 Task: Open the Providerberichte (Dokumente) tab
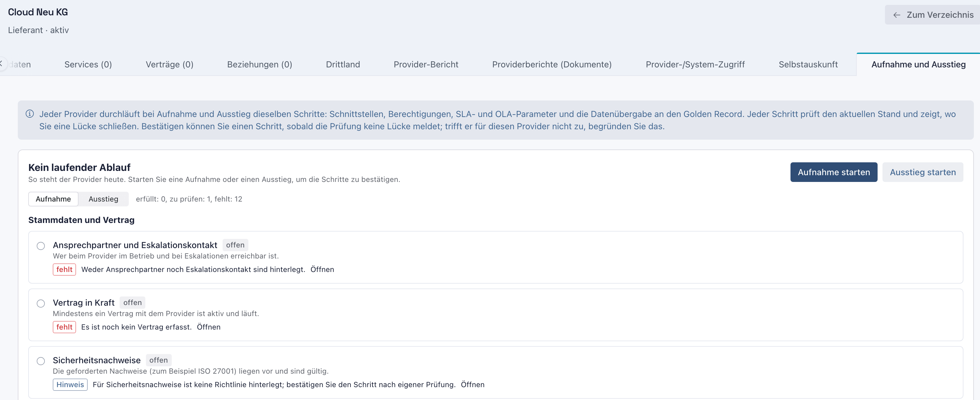pyautogui.click(x=552, y=64)
